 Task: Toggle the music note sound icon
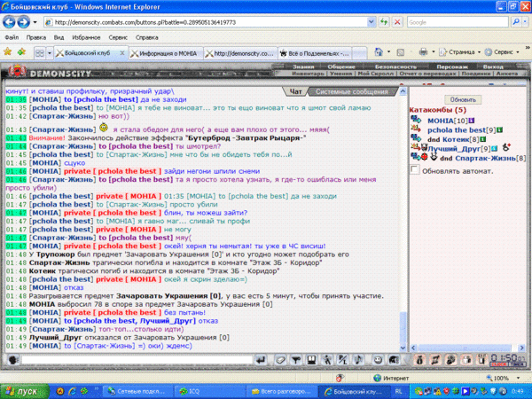[x=358, y=360]
